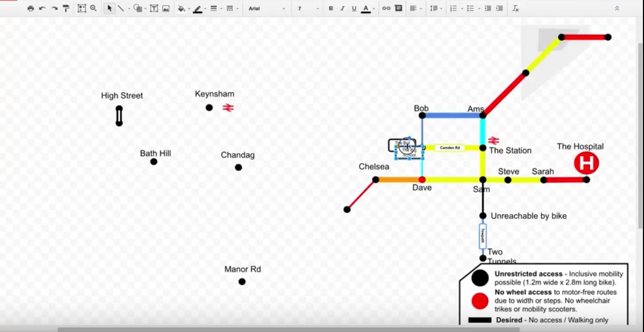This screenshot has width=644, height=332.
Task: Click the Insert image icon
Action: [x=166, y=9]
